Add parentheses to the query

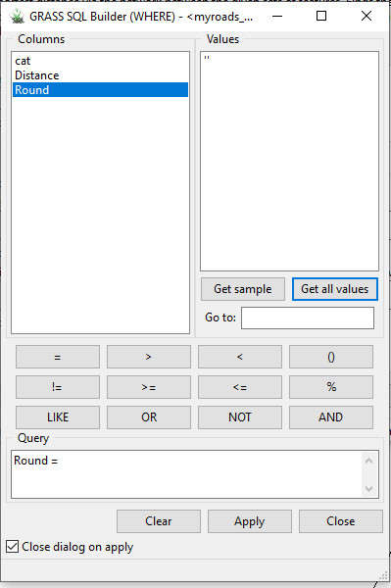point(331,357)
